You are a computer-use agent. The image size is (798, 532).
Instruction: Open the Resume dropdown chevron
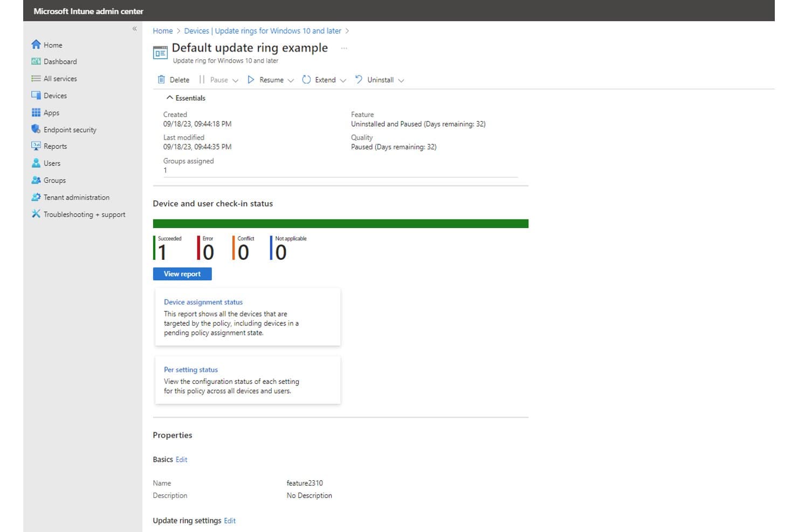[291, 80]
